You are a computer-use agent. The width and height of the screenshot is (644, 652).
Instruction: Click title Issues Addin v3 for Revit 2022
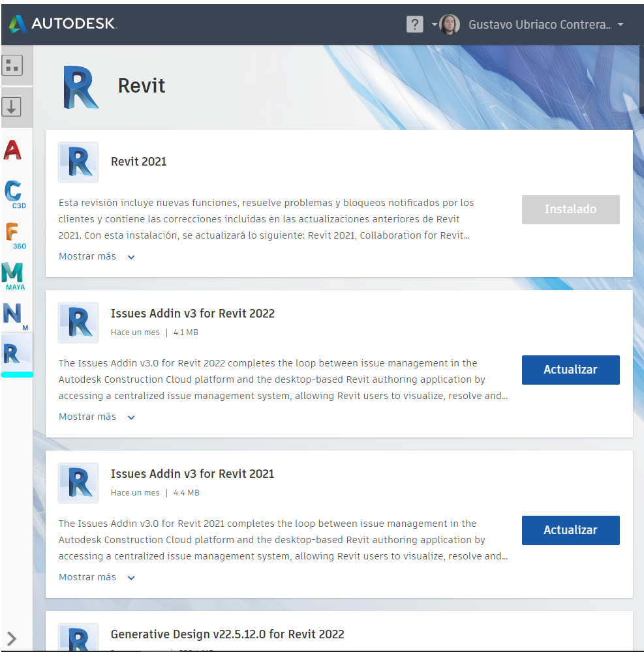click(192, 314)
